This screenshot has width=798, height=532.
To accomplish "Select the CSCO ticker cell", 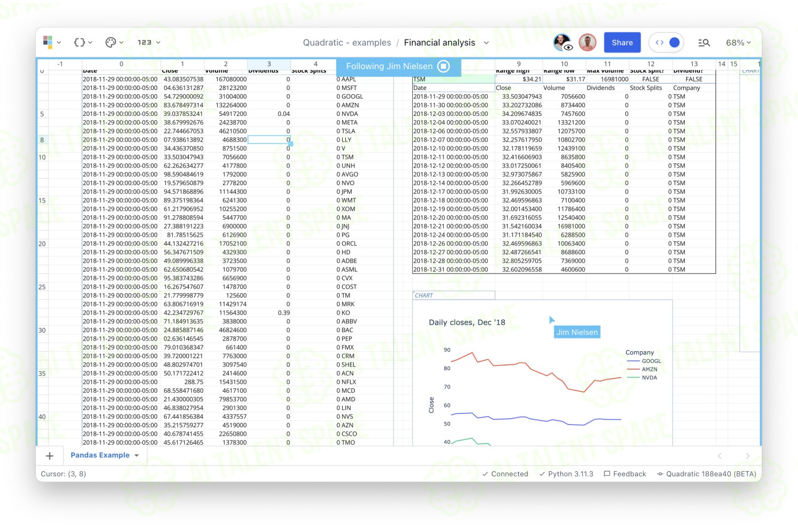I will pos(349,434).
